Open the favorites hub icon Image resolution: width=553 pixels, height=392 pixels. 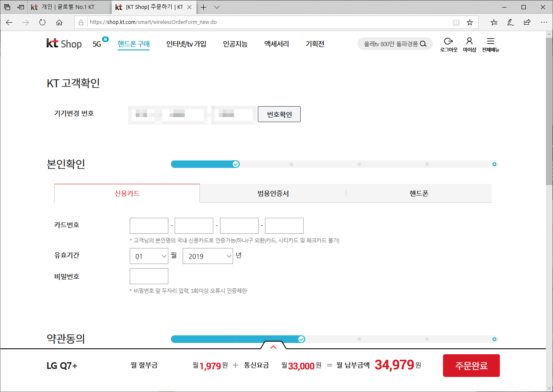[x=494, y=22]
